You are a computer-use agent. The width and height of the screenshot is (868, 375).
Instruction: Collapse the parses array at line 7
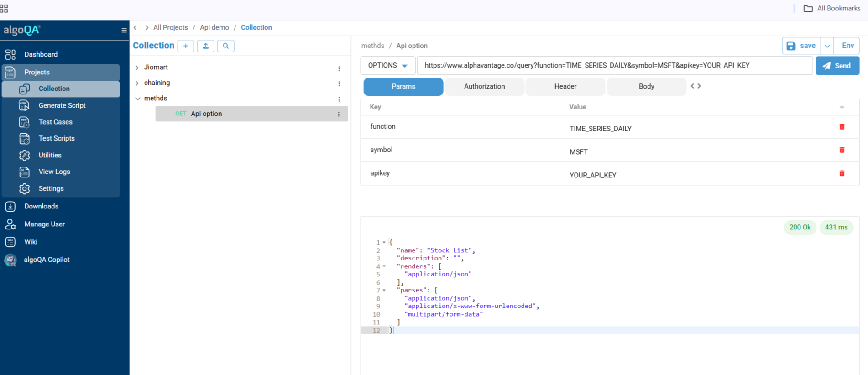(x=384, y=290)
